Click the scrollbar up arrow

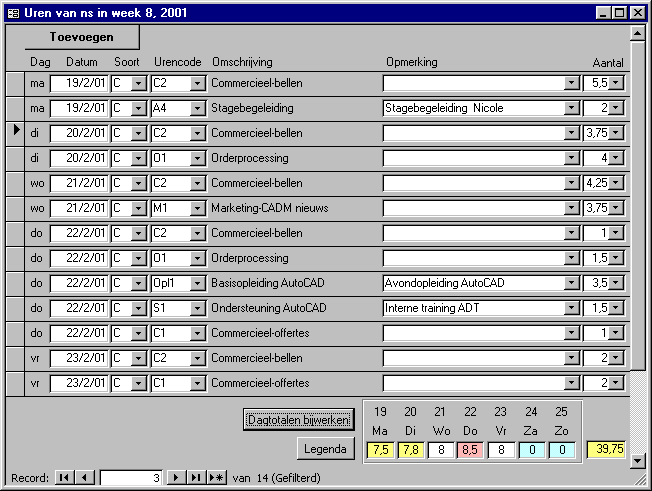tap(637, 33)
